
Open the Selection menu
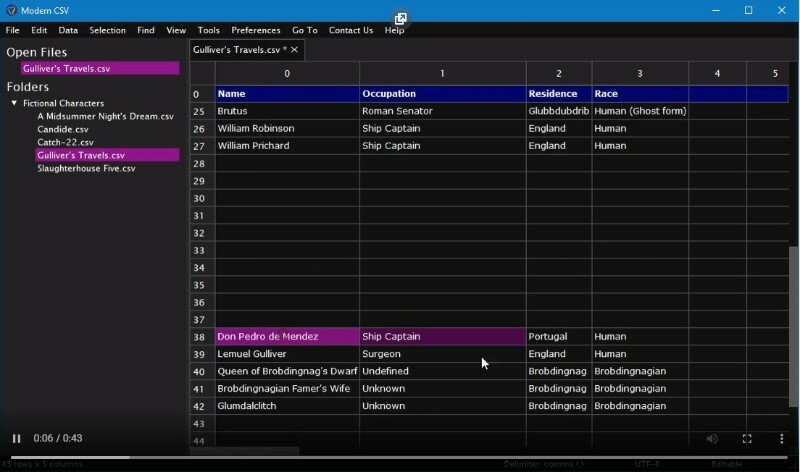tap(107, 30)
